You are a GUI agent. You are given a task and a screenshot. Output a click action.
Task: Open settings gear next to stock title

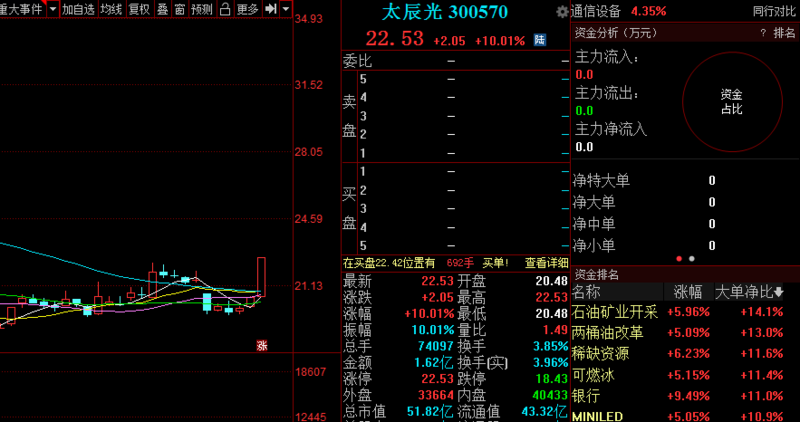coord(562,12)
